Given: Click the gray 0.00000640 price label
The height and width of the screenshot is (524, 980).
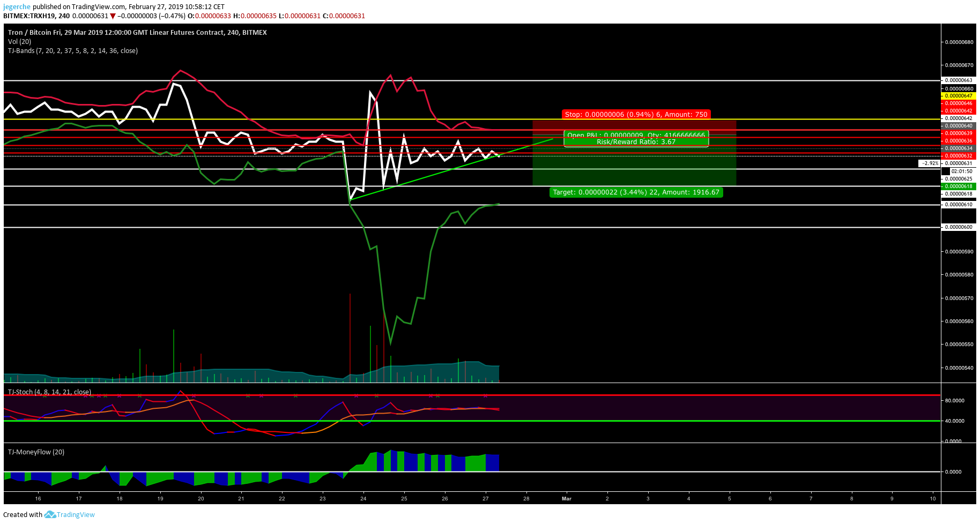Looking at the screenshot, I should [958, 126].
